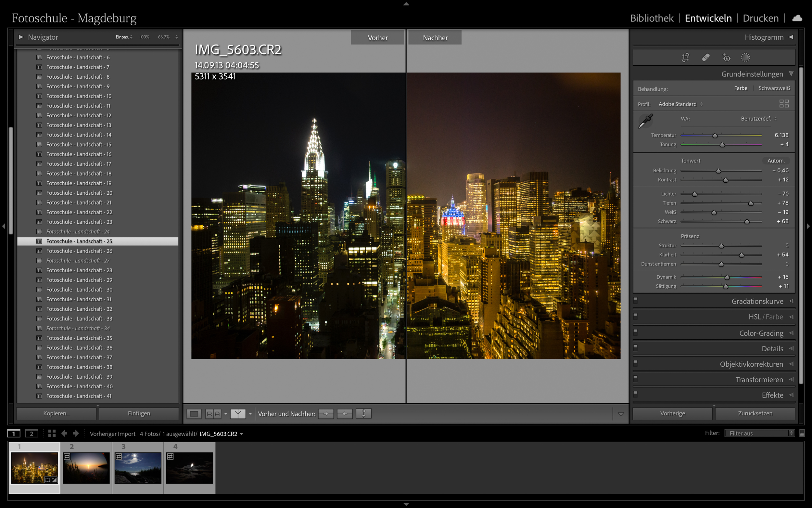Pick the White balance eyedropper tool
The image size is (812, 508).
[x=645, y=121]
